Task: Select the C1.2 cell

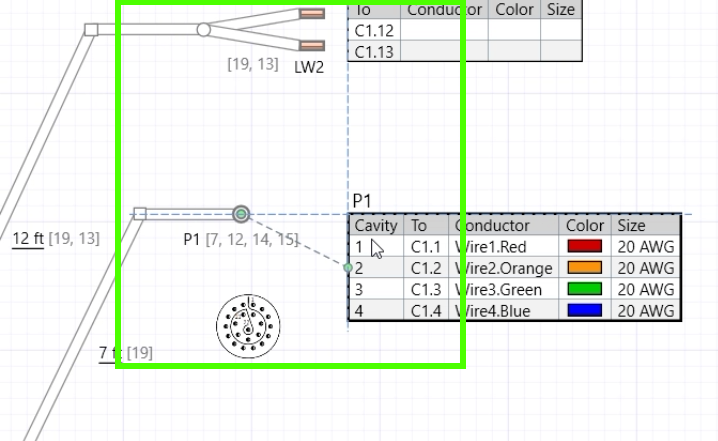Action: (426, 268)
